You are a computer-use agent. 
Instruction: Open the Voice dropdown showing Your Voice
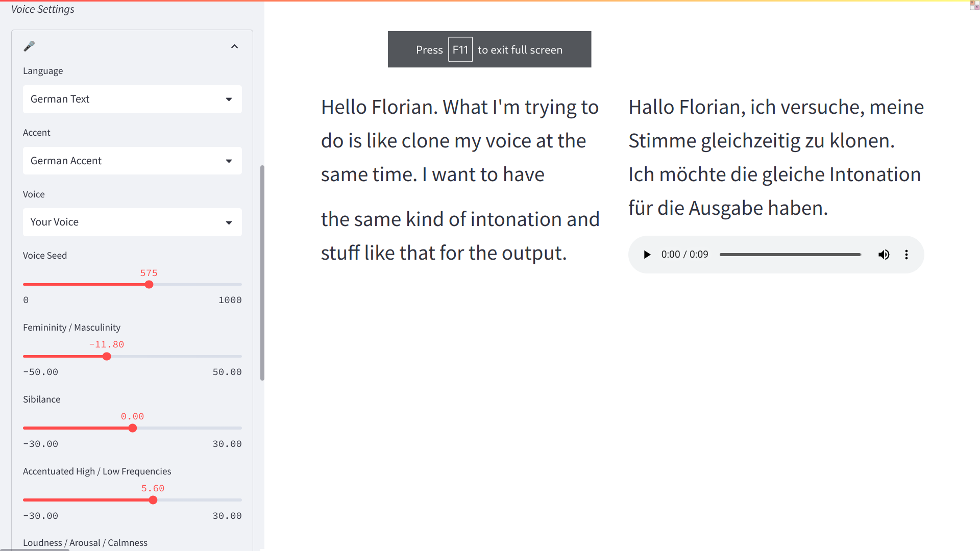click(x=132, y=222)
